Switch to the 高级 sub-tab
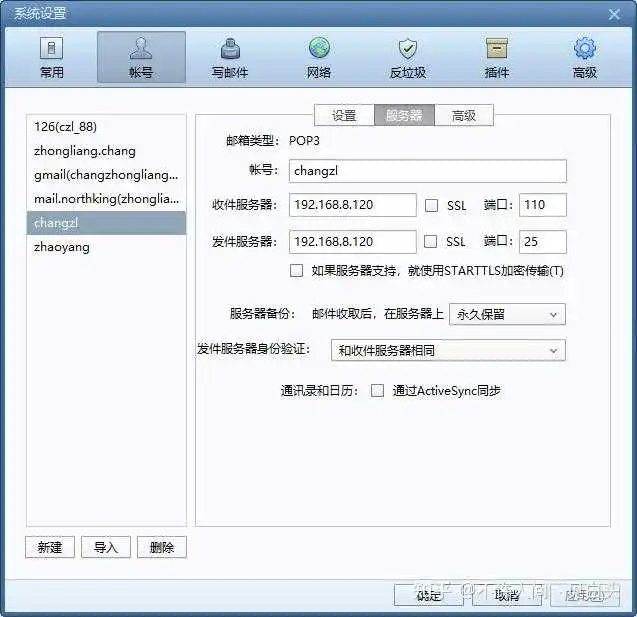The height and width of the screenshot is (617, 637). (x=464, y=115)
